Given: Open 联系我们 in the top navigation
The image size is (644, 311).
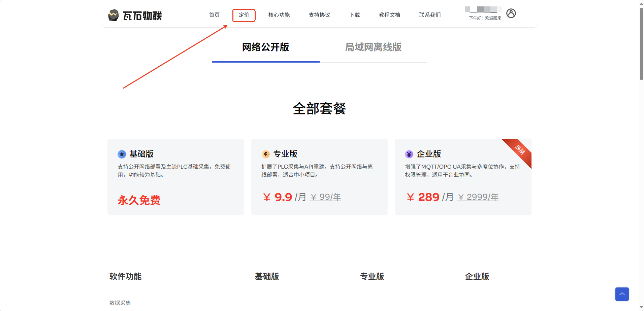Looking at the screenshot, I should (430, 15).
